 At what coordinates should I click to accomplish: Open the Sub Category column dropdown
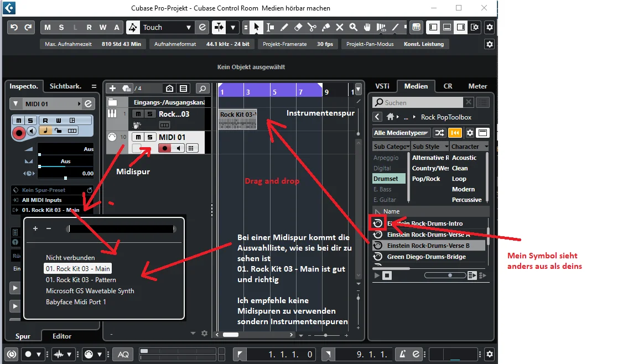pos(391,147)
